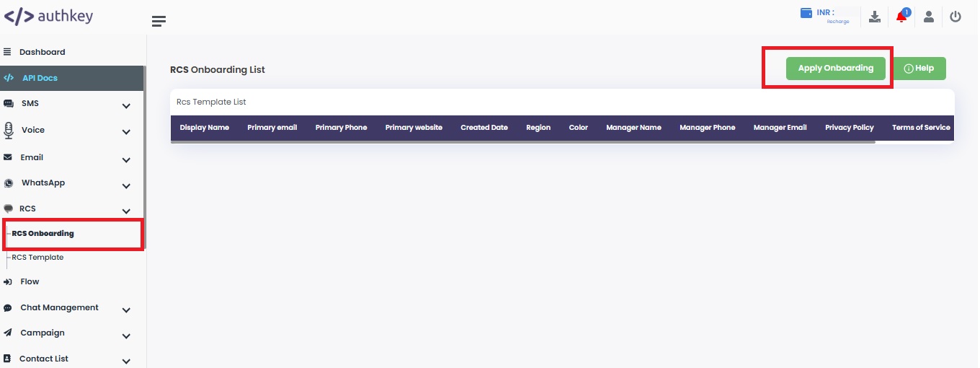Click the Privacy Policy column header
Image resolution: width=980 pixels, height=368 pixels.
850,128
